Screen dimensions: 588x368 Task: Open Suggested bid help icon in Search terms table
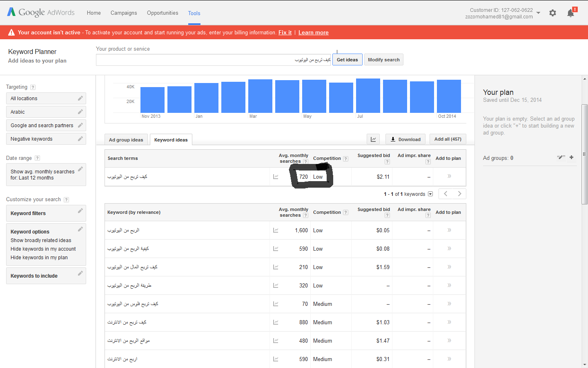pyautogui.click(x=387, y=162)
